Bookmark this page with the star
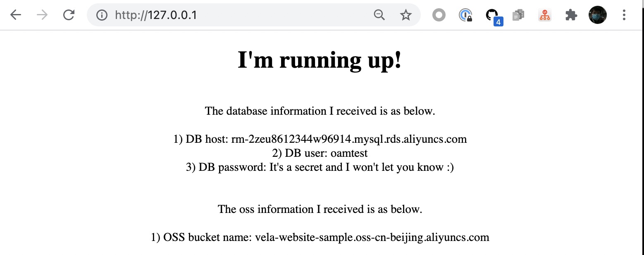The image size is (644, 255). pyautogui.click(x=406, y=15)
